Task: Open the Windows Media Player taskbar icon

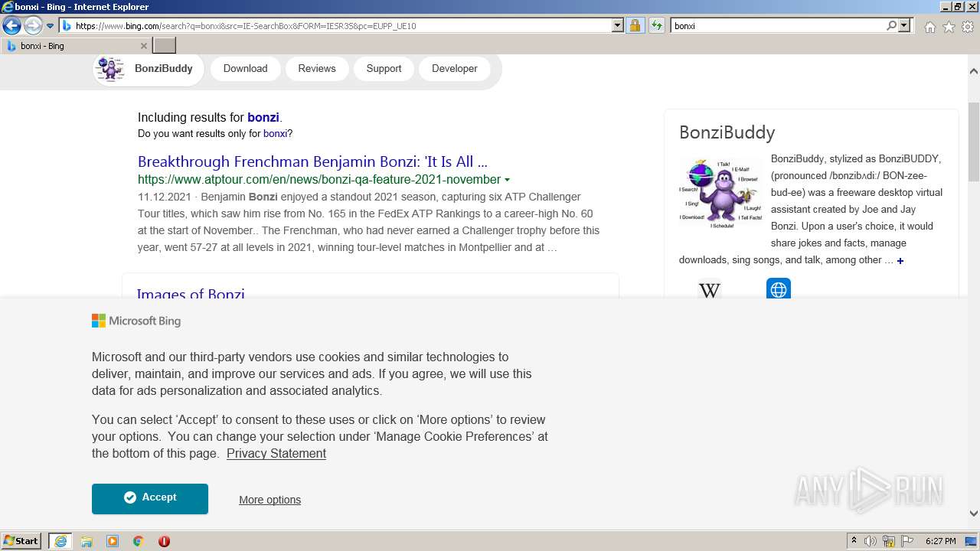Action: [113, 541]
